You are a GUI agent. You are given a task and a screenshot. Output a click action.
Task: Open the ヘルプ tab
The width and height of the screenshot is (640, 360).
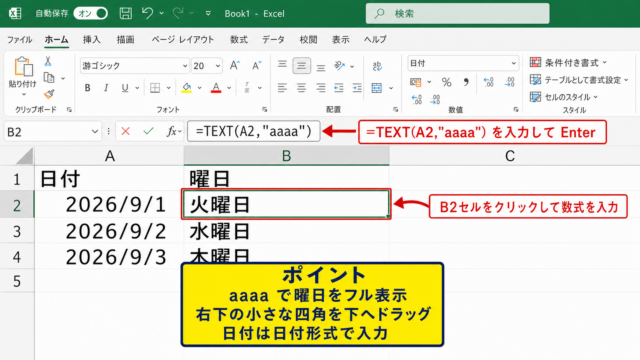pyautogui.click(x=375, y=40)
